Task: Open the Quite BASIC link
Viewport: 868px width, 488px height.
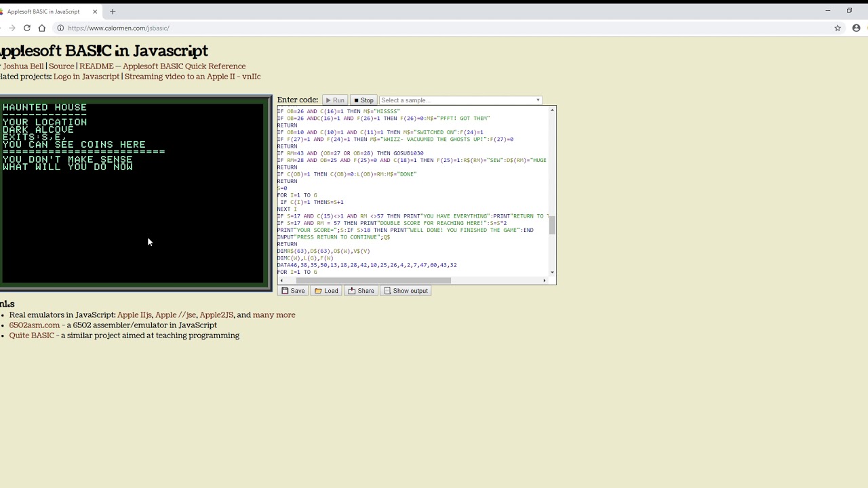Action: tap(32, 335)
